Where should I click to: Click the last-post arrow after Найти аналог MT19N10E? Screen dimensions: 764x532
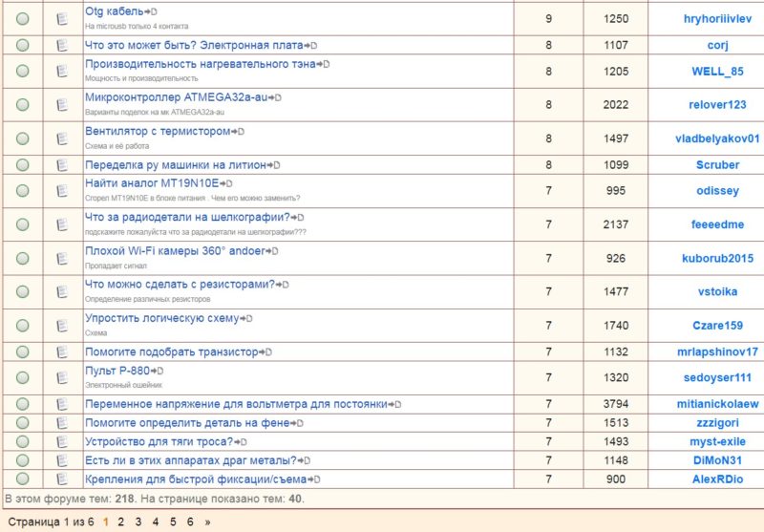click(225, 183)
